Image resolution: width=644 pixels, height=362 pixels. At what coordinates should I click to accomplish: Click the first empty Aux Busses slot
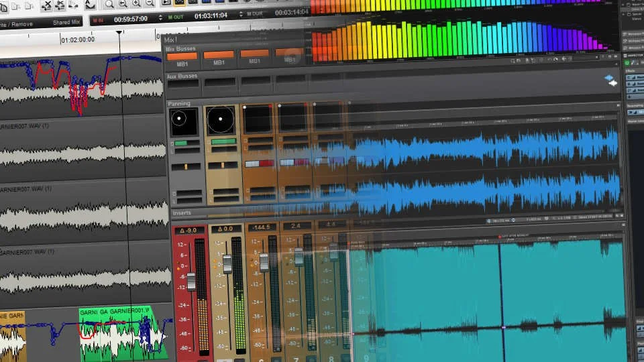pos(183,84)
